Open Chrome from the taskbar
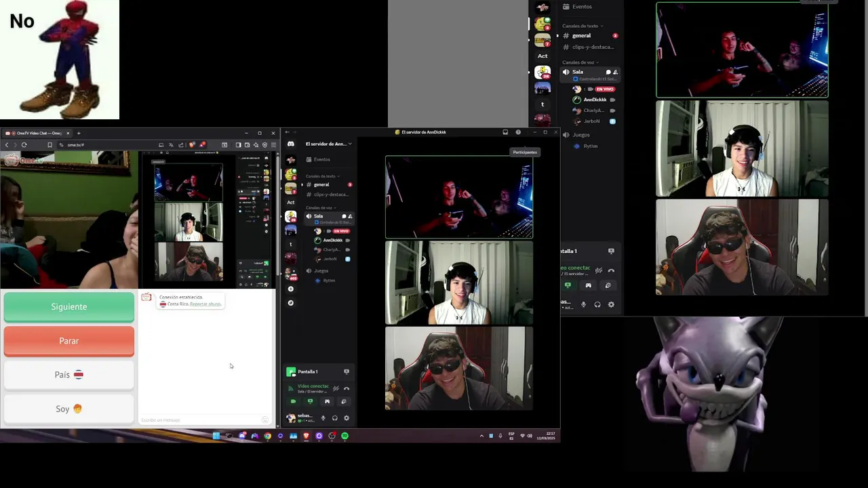This screenshot has height=488, width=868. (x=268, y=436)
